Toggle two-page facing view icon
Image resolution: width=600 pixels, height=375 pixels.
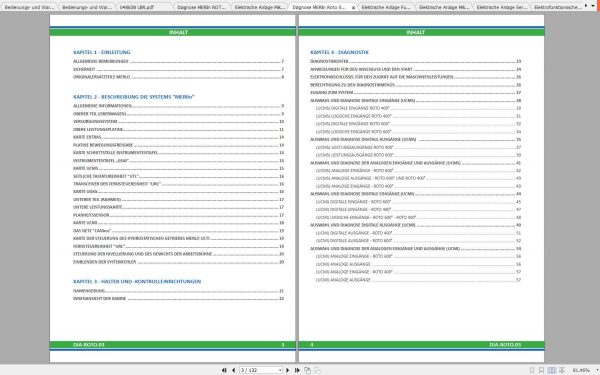[x=551, y=370]
